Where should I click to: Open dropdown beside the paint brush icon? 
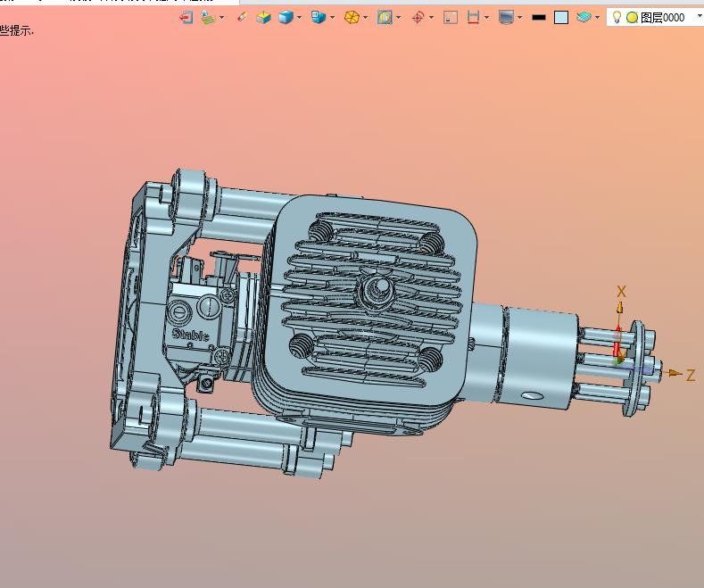(221, 18)
